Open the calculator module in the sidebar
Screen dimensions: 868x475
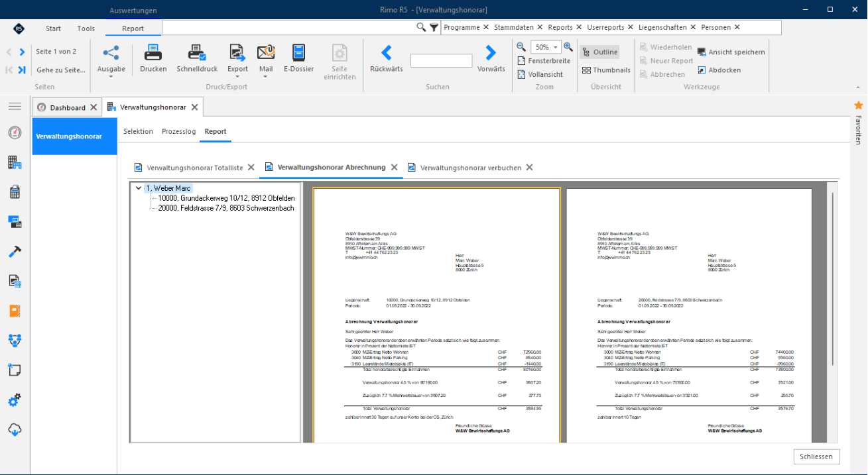[15, 192]
